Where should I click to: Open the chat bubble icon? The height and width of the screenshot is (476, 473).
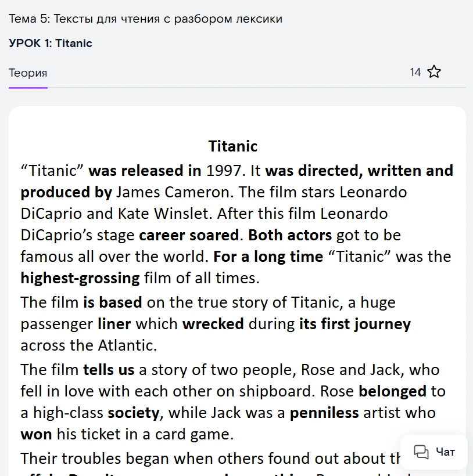coord(421,452)
